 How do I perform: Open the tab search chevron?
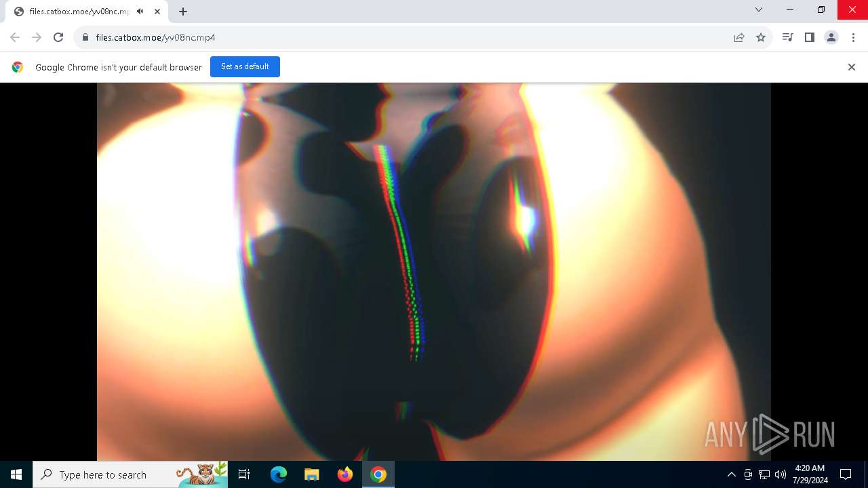coord(759,9)
